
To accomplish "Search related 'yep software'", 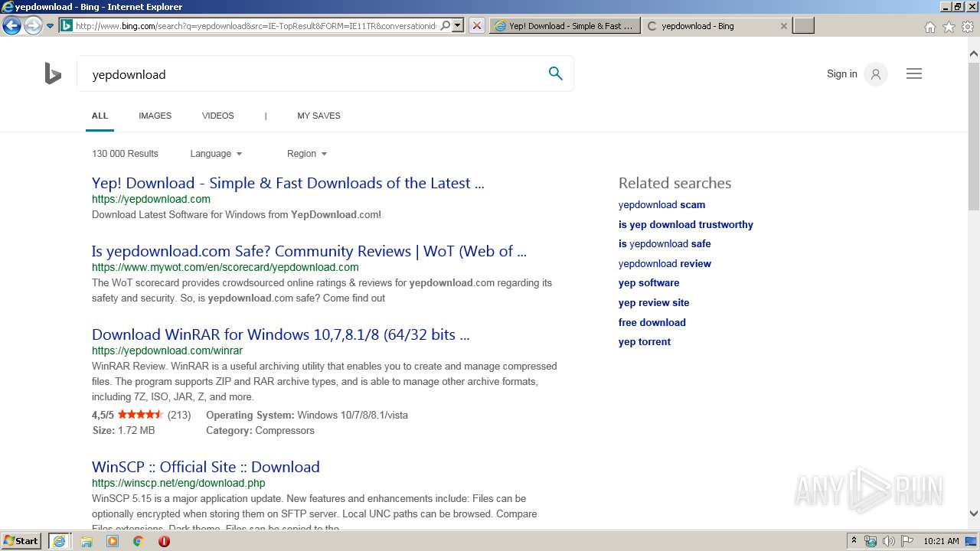I will click(648, 283).
